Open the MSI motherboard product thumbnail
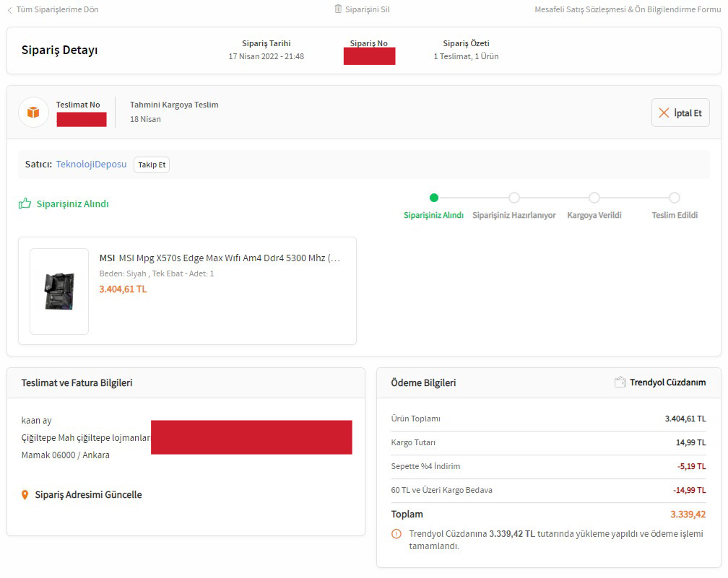Image resolution: width=728 pixels, height=578 pixels. (59, 292)
